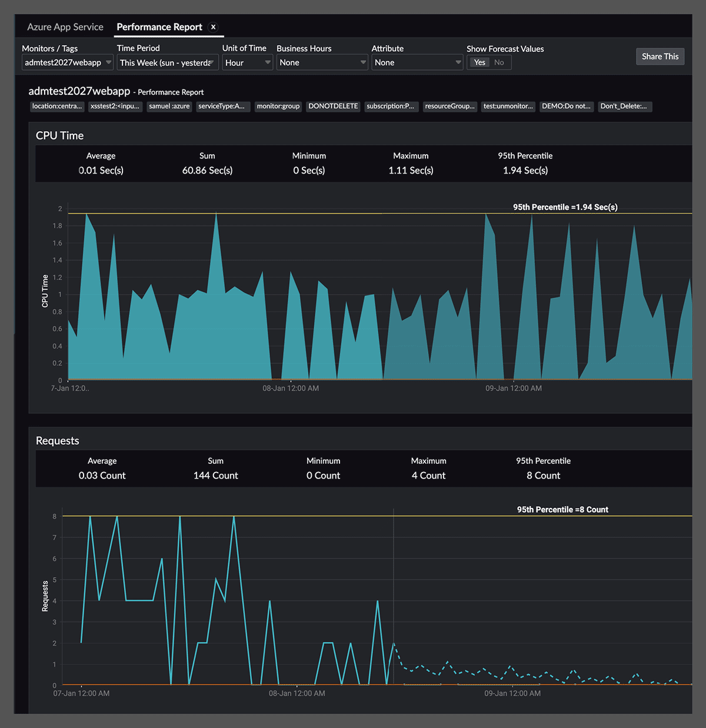This screenshot has height=728, width=706.
Task: Click the admtest2027webapp report title
Action: point(79,91)
